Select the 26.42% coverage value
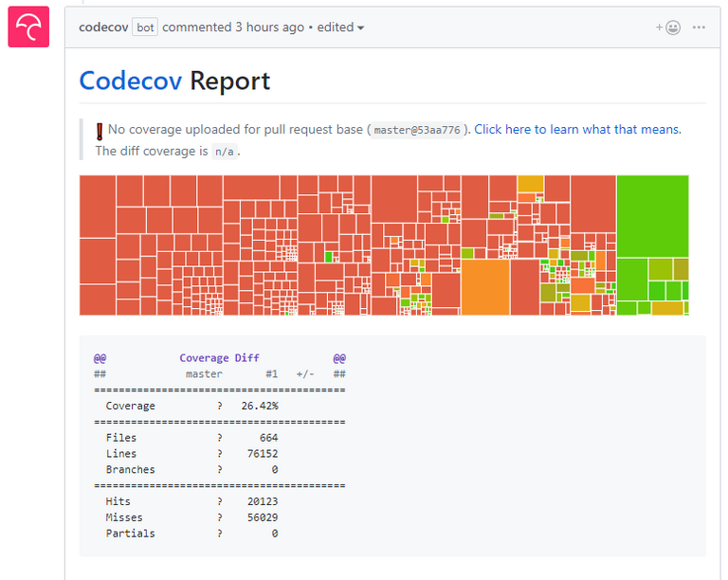 (x=260, y=406)
